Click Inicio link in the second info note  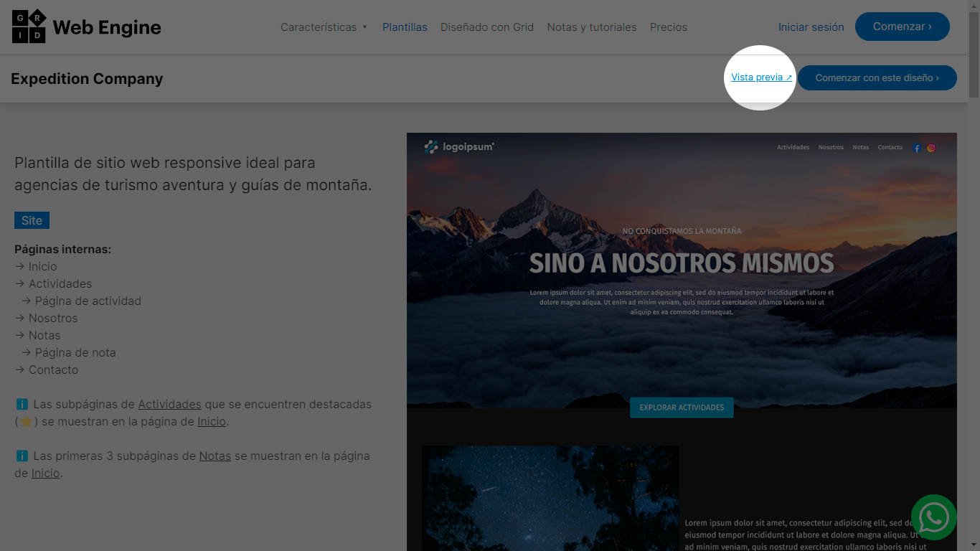[x=45, y=473]
